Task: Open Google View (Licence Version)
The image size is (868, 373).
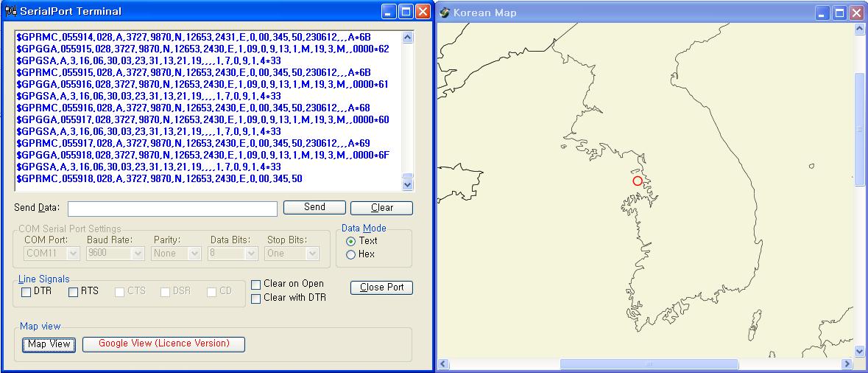Action: tap(164, 344)
